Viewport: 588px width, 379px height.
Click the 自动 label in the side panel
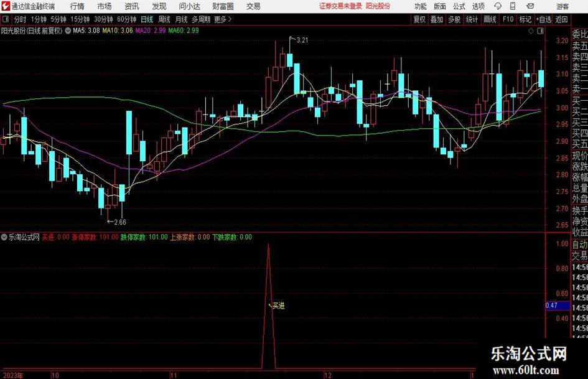(580, 245)
